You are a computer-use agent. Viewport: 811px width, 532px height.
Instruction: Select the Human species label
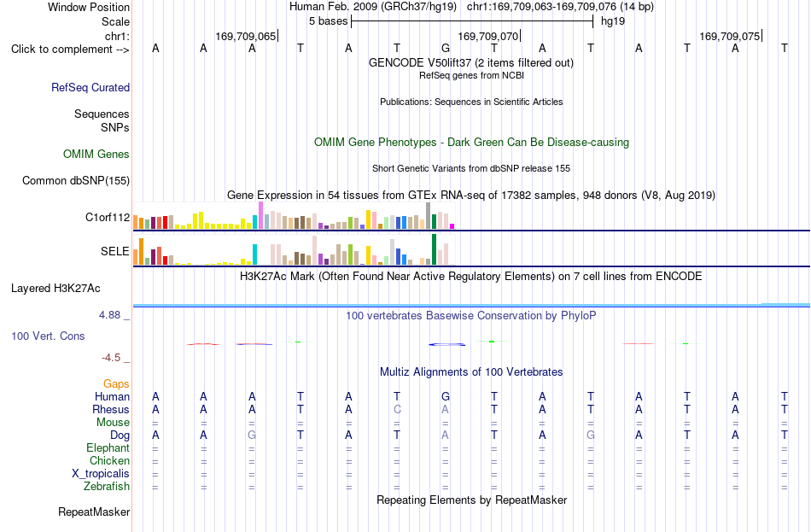112,397
